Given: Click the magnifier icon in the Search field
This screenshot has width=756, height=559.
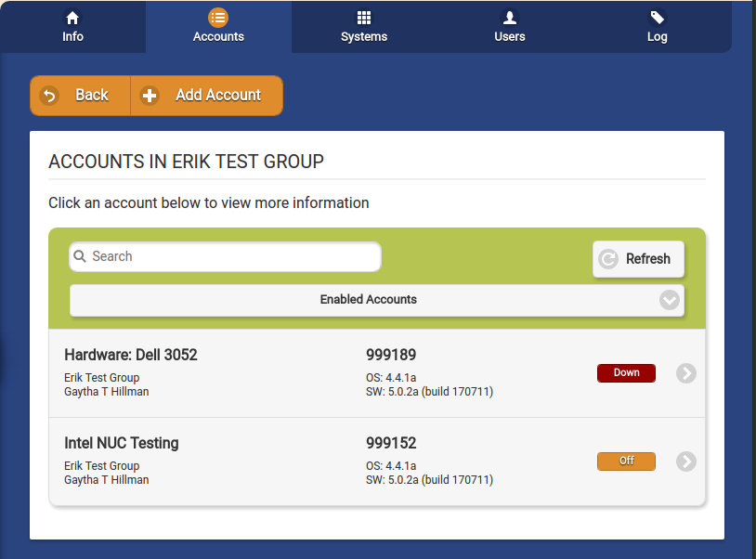Looking at the screenshot, I should point(80,256).
